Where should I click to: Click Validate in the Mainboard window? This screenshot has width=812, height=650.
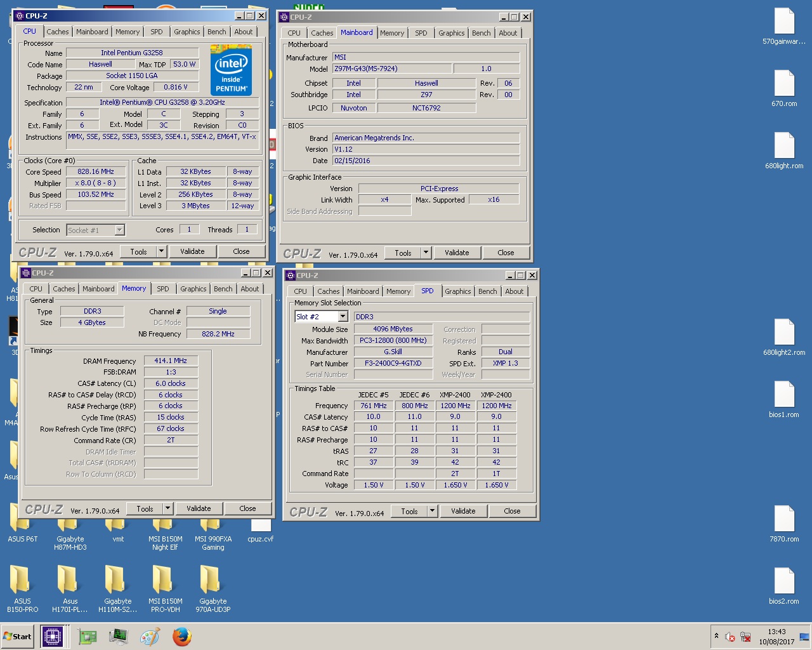(457, 253)
